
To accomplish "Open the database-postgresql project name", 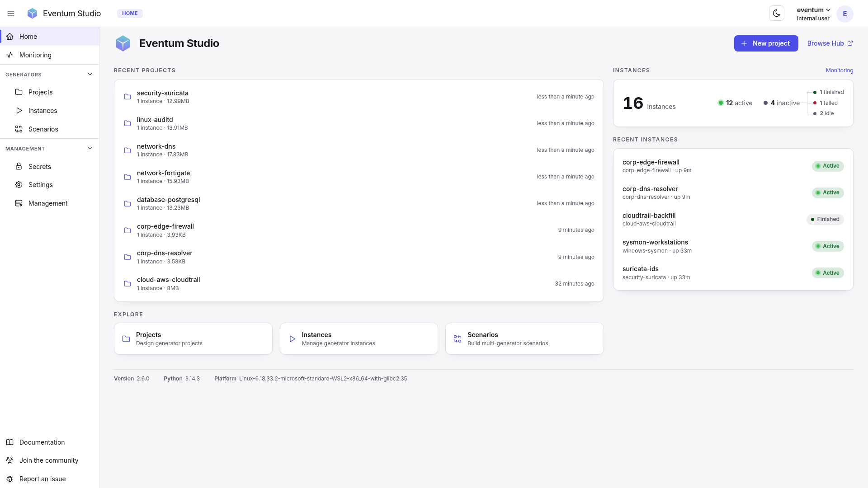I will [169, 200].
